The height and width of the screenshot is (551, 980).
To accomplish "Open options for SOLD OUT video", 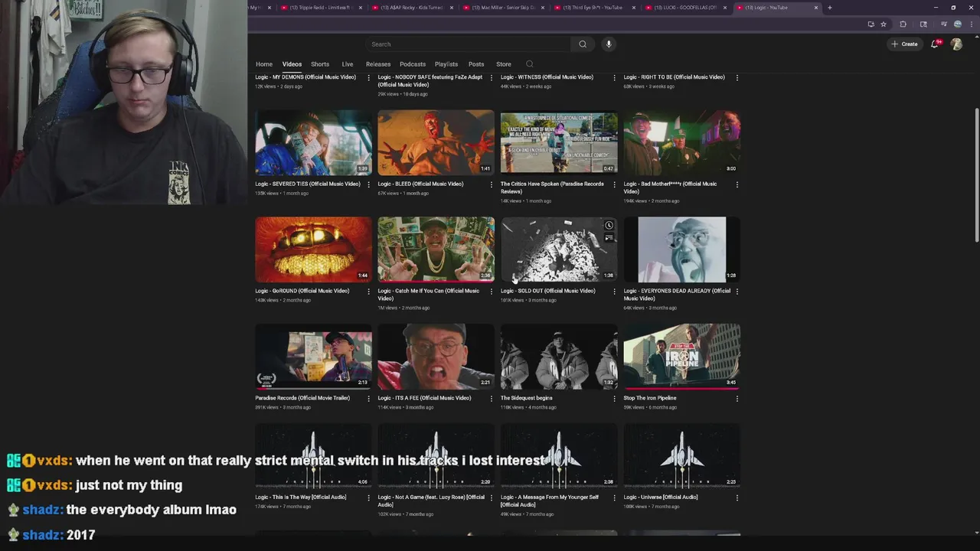I will 614,292.
